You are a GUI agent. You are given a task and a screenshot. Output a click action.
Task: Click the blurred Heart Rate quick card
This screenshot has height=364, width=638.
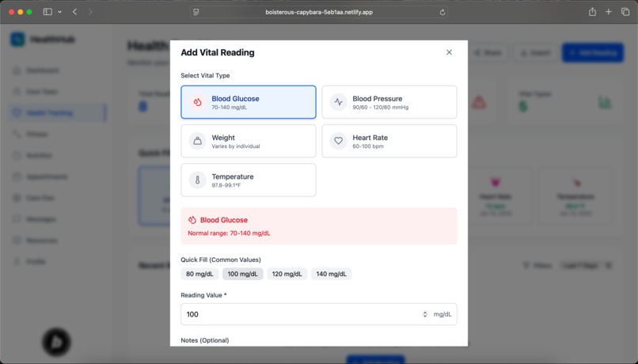click(495, 195)
